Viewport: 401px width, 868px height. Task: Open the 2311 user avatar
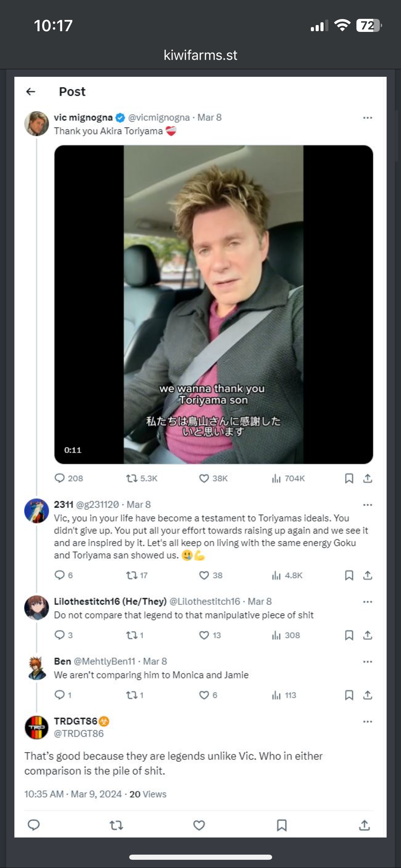[37, 511]
